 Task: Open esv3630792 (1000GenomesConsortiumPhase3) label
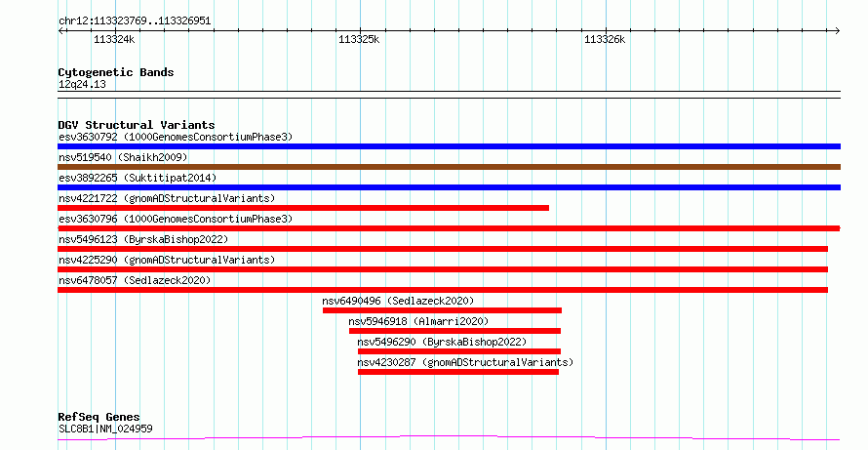(176, 137)
